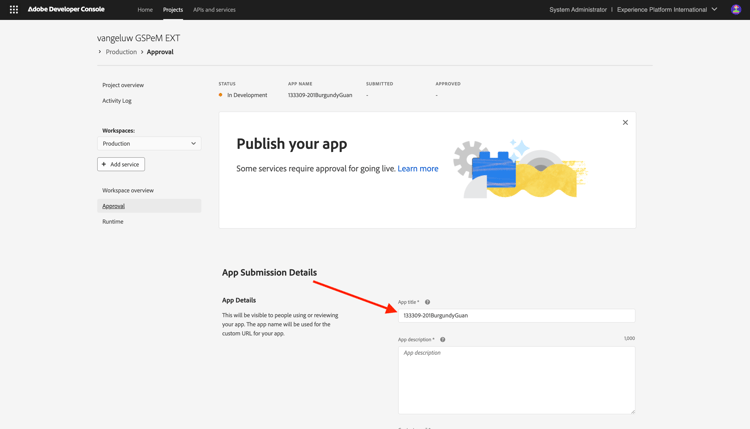The height and width of the screenshot is (429, 750).
Task: Click the publish app illustration
Action: [520, 169]
